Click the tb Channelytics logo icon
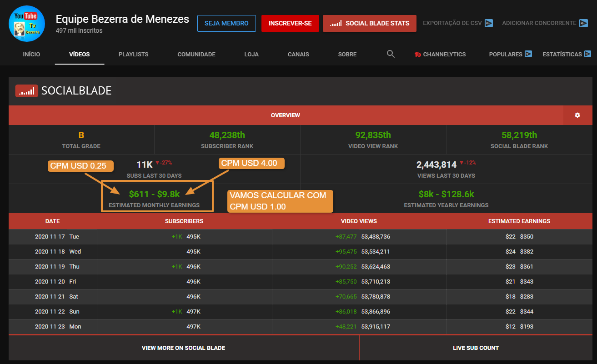 pyautogui.click(x=418, y=54)
